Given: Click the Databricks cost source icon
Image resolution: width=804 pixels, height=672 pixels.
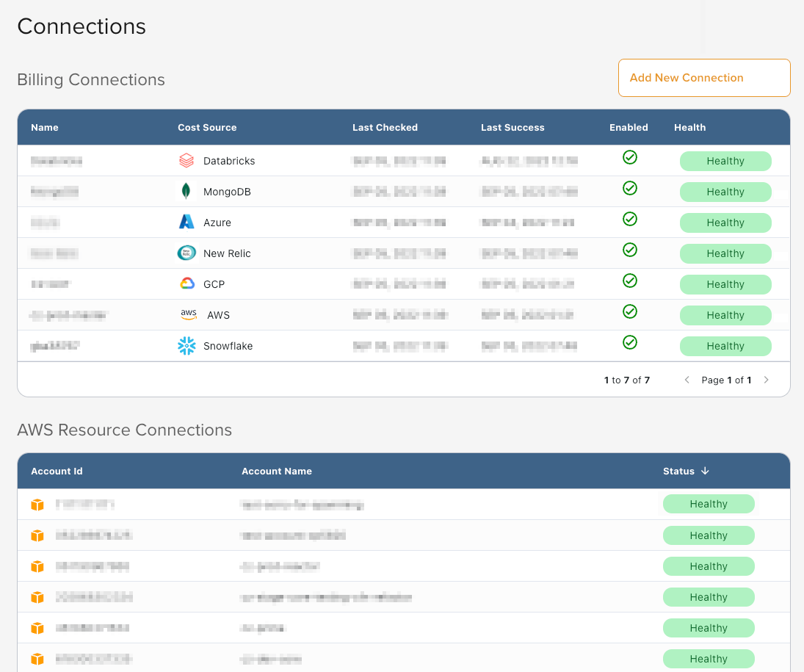Looking at the screenshot, I should pyautogui.click(x=186, y=161).
